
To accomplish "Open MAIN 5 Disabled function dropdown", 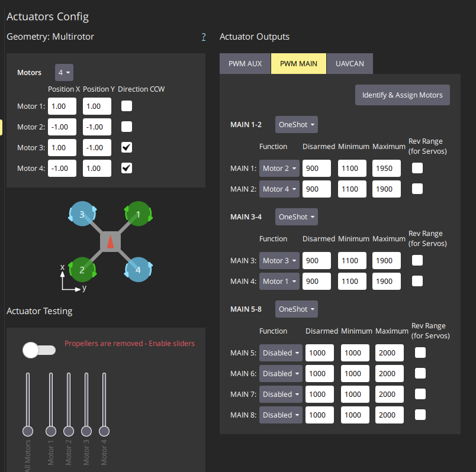I will point(281,353).
